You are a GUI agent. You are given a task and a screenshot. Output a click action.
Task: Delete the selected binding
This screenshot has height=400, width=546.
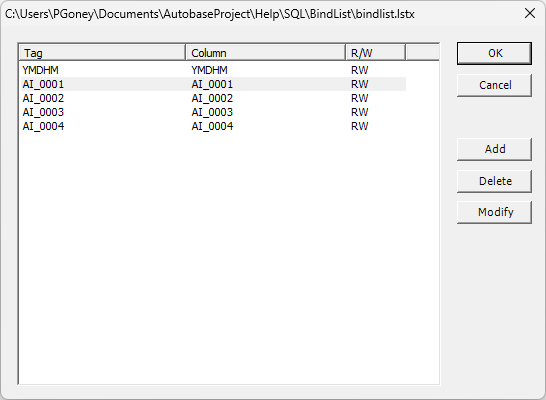click(494, 181)
